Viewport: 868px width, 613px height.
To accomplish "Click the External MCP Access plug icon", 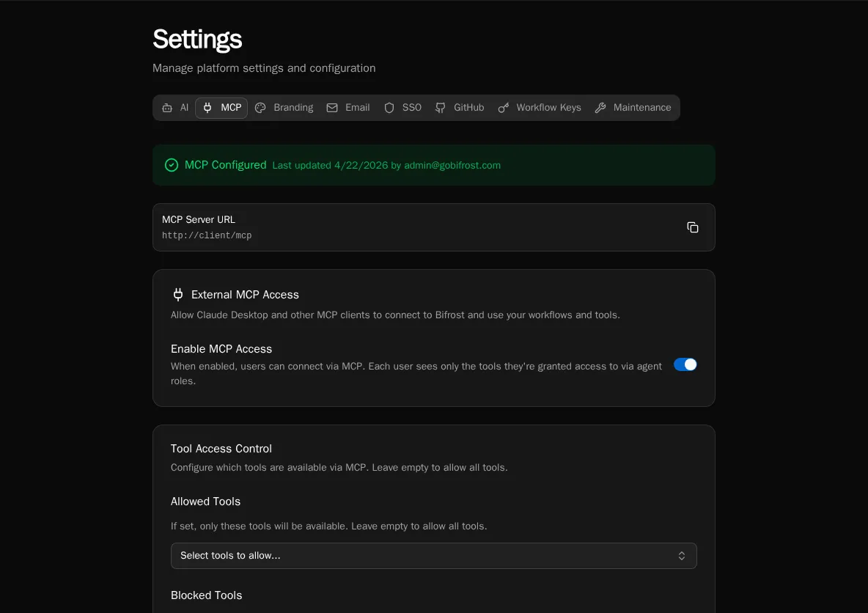I will (178, 294).
